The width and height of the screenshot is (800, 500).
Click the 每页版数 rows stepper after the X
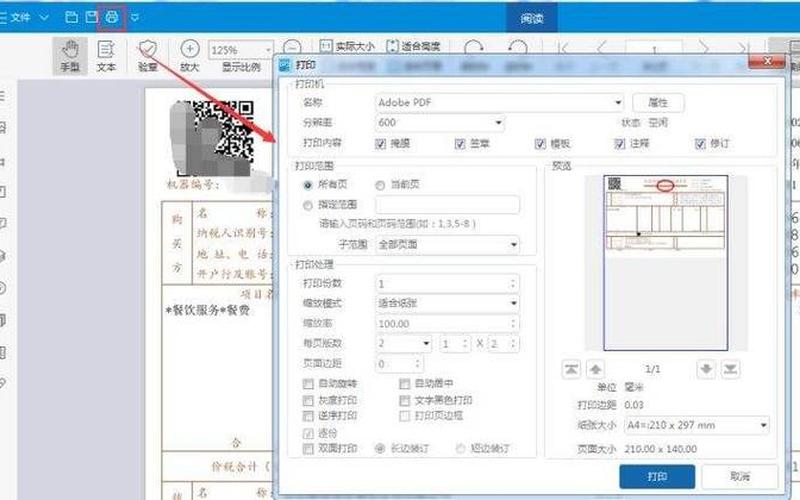(x=504, y=344)
